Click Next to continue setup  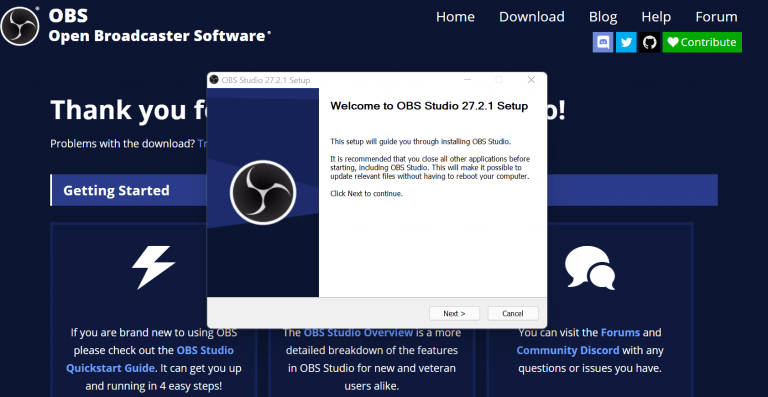pos(454,313)
